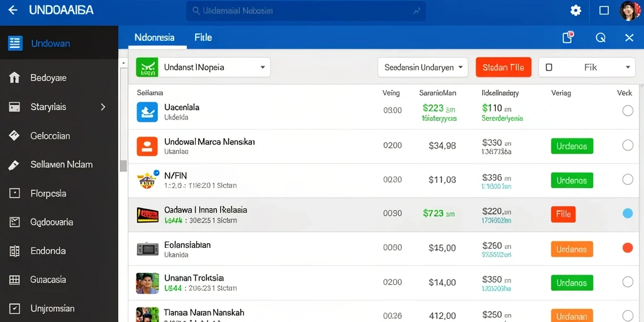Close the panel with the X icon

tap(629, 38)
